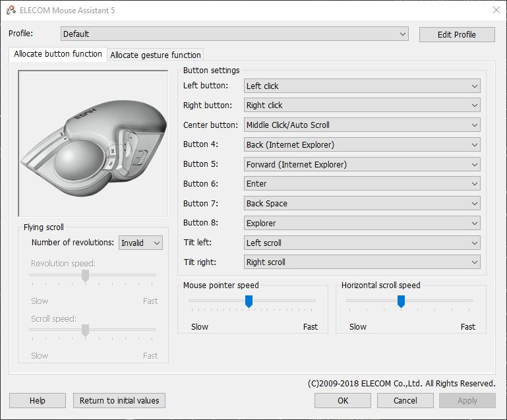Open Button 7 dropdown showing Back Space

click(x=362, y=203)
